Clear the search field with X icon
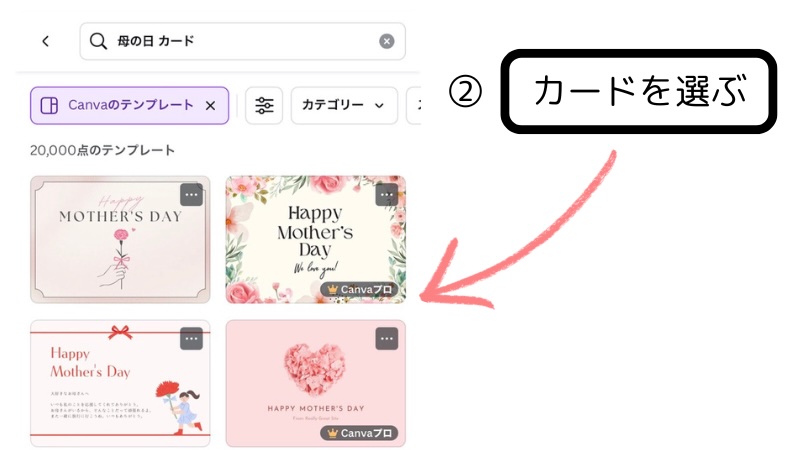Viewport: 800px width, 450px height. pyautogui.click(x=386, y=41)
